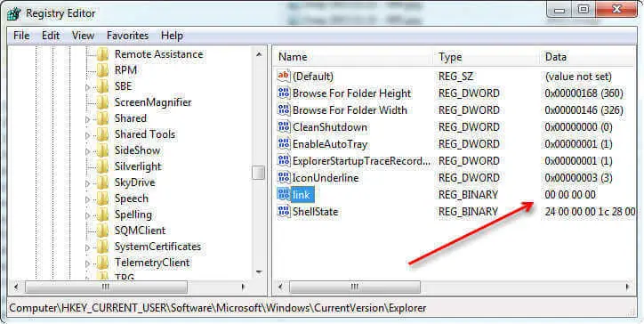Select the EnableAutoTray value name
Image resolution: width=644 pixels, height=324 pixels.
click(x=330, y=144)
